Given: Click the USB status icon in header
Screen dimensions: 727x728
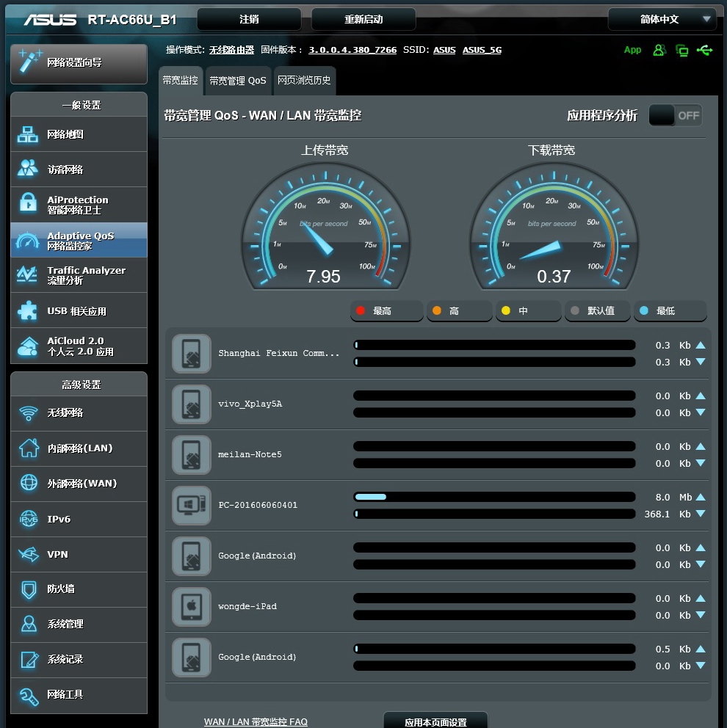Looking at the screenshot, I should pos(705,50).
